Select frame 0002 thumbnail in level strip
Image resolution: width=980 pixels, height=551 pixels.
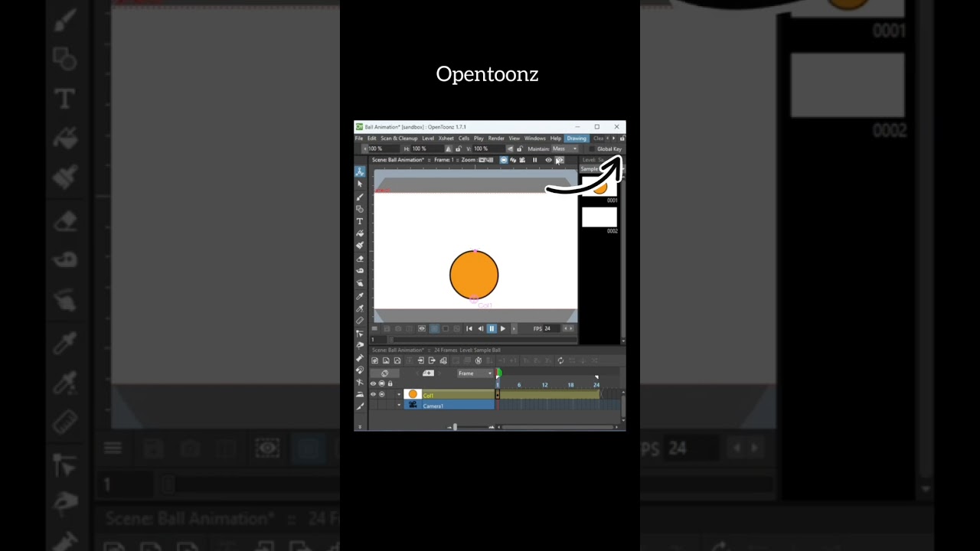coord(599,217)
